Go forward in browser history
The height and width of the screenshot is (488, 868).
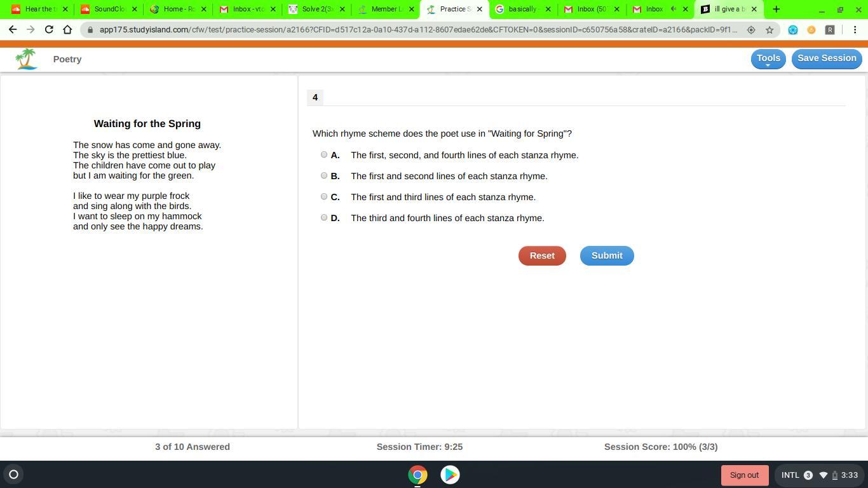(x=31, y=30)
